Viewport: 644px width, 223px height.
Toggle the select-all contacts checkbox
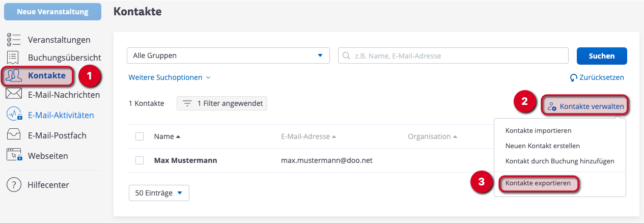click(139, 136)
